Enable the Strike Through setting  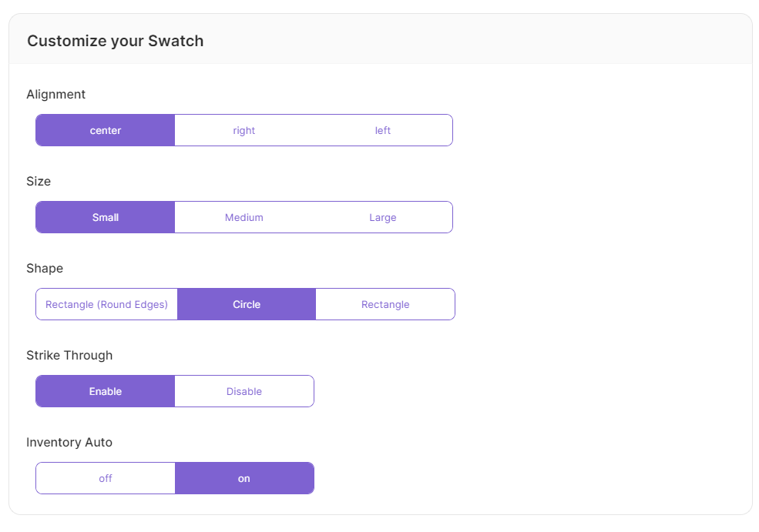coord(106,391)
